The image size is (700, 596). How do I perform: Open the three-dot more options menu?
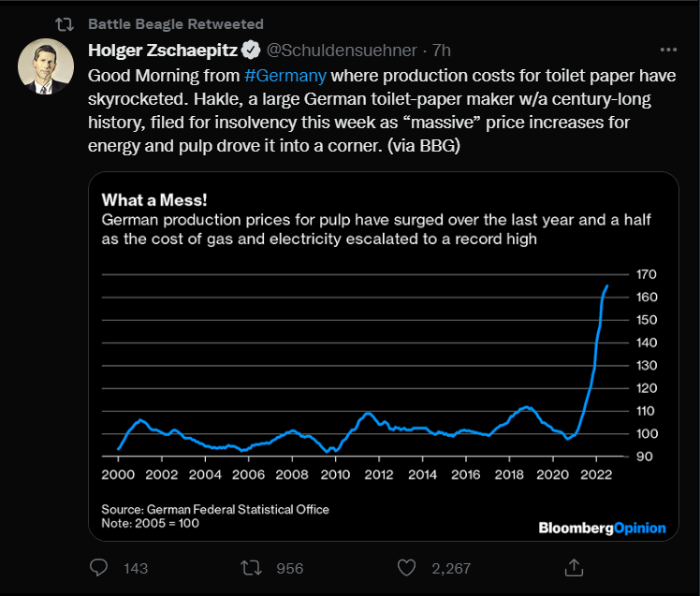point(668,50)
